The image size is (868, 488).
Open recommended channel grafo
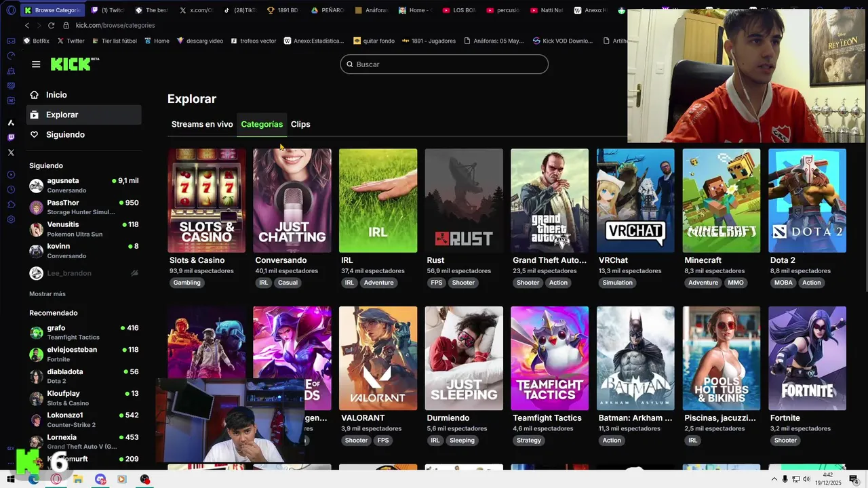(x=84, y=332)
